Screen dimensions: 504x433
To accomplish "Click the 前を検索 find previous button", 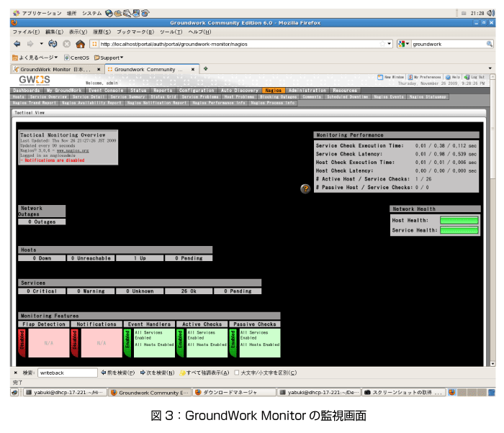I will point(118,373).
